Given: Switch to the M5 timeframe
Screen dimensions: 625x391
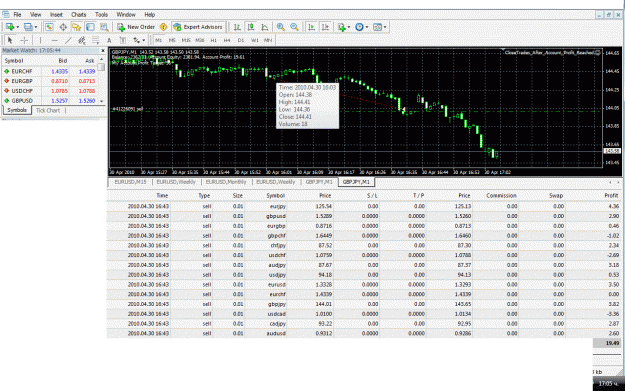Looking at the screenshot, I should 172,40.
